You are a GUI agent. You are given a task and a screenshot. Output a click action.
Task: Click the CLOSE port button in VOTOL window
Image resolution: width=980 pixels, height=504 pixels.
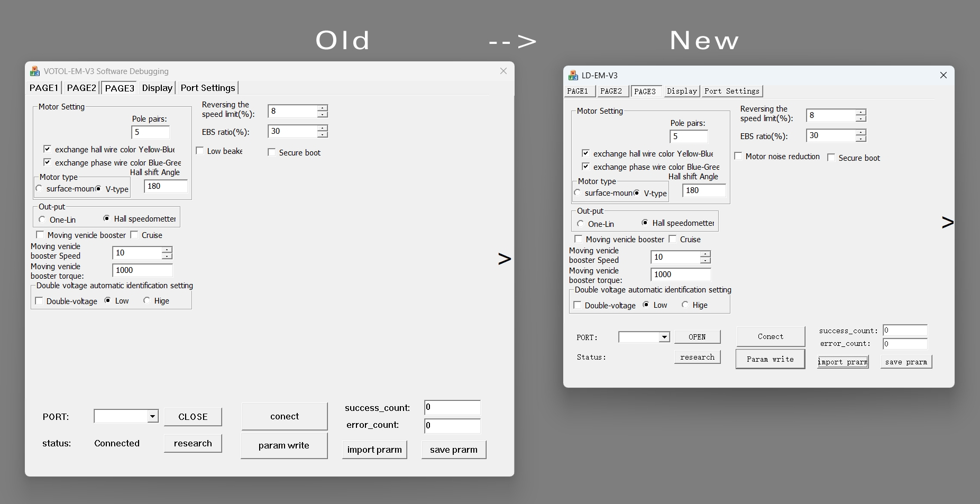[193, 417]
